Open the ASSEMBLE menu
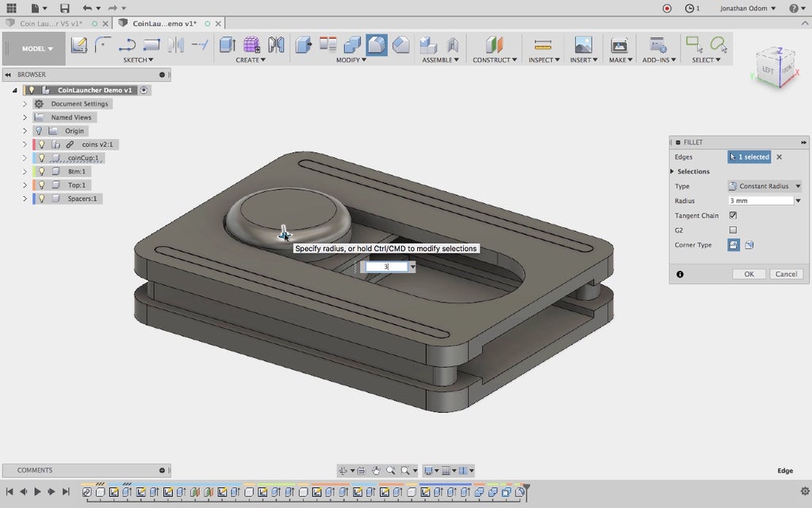 click(440, 60)
